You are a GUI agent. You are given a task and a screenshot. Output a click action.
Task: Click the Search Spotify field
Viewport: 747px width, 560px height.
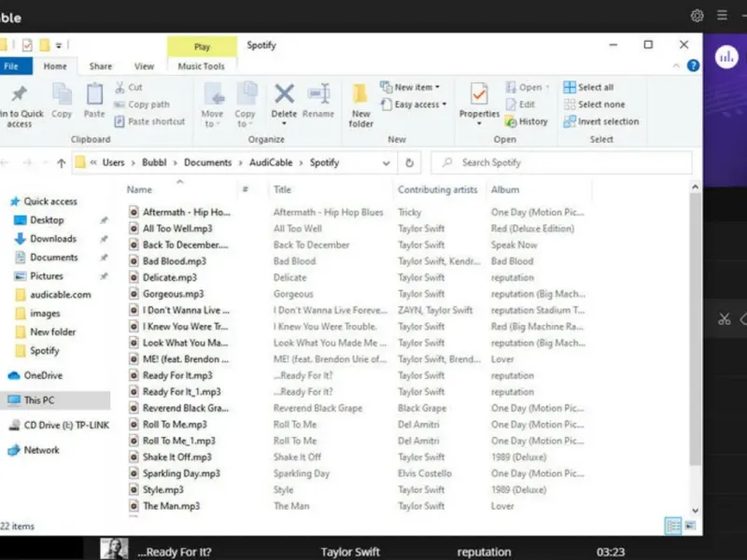pos(561,162)
